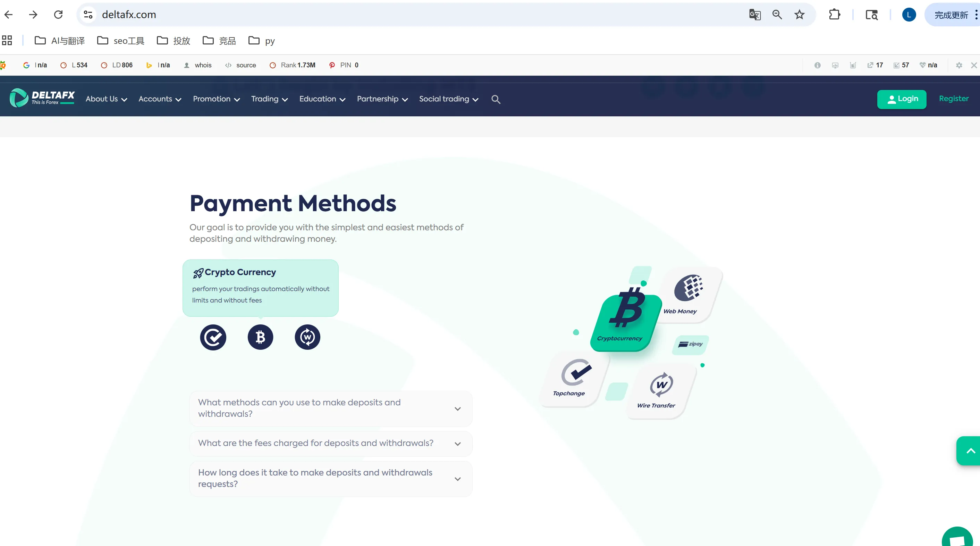Expand the how long does it take question
The image size is (980, 546).
[x=331, y=478]
